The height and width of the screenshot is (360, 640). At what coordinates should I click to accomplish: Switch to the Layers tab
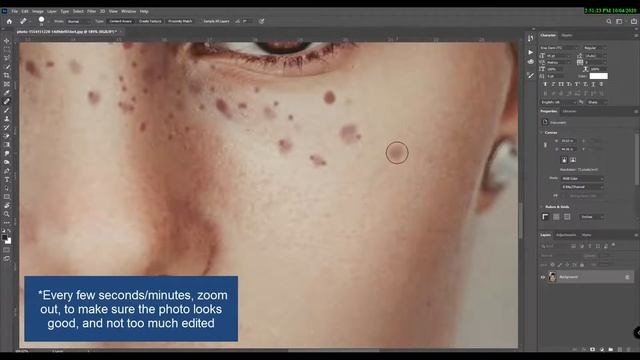[546, 235]
